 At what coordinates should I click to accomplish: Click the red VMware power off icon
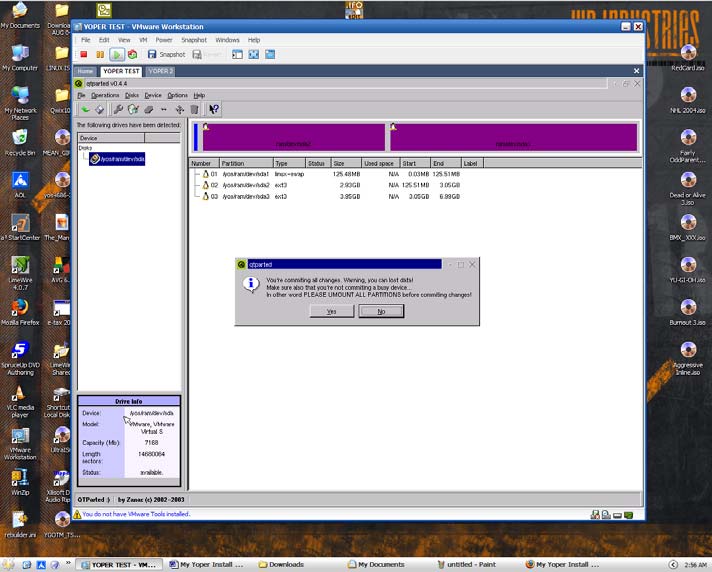point(84,54)
